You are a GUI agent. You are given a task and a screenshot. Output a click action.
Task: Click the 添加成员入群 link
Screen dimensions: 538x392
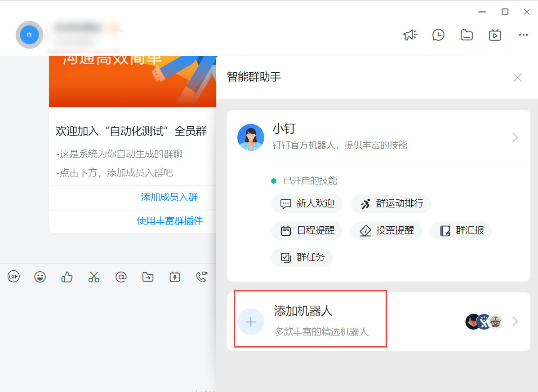point(169,197)
